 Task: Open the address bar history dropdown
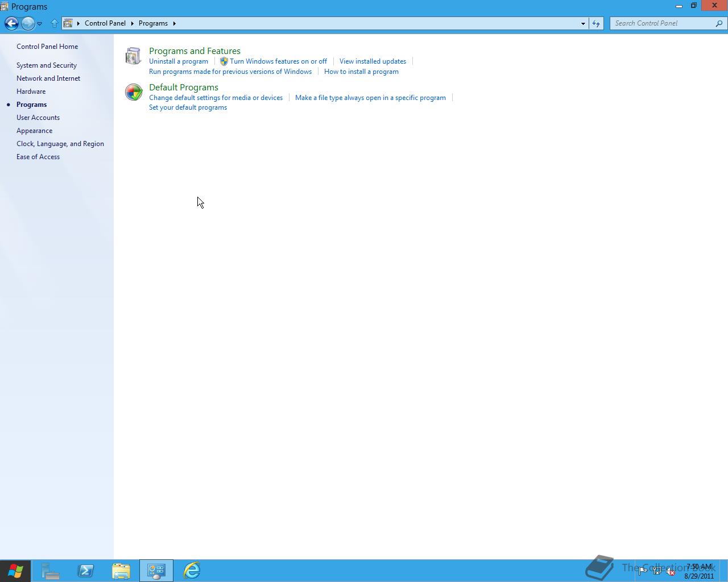[x=583, y=23]
